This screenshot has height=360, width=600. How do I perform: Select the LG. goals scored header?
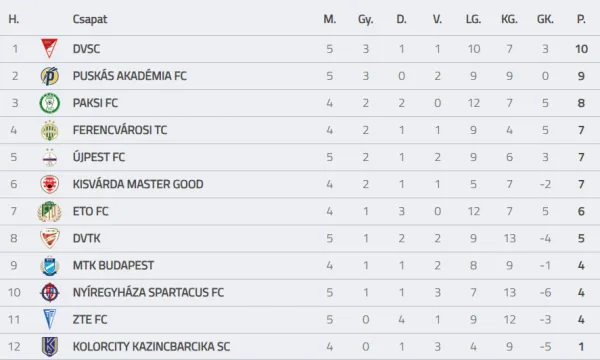(473, 19)
